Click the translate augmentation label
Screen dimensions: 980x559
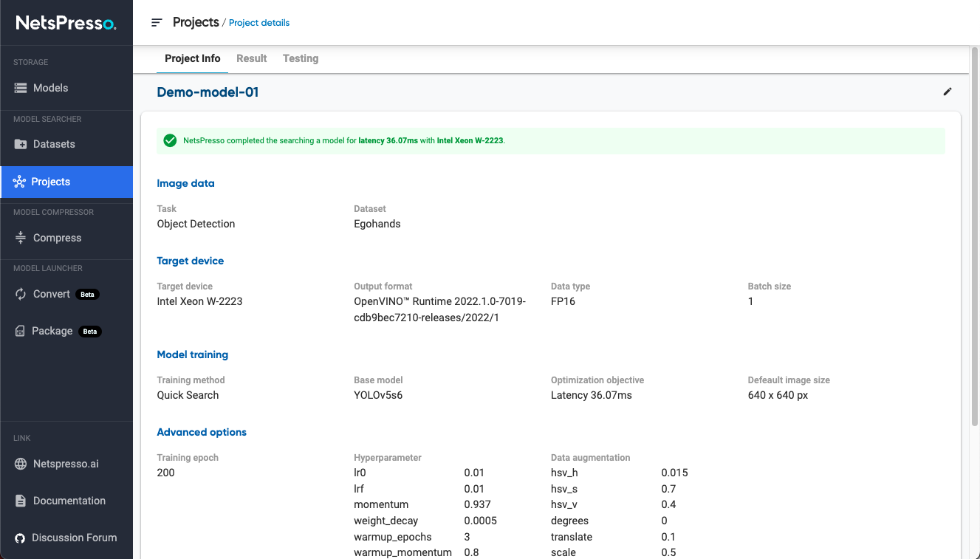[x=572, y=537]
